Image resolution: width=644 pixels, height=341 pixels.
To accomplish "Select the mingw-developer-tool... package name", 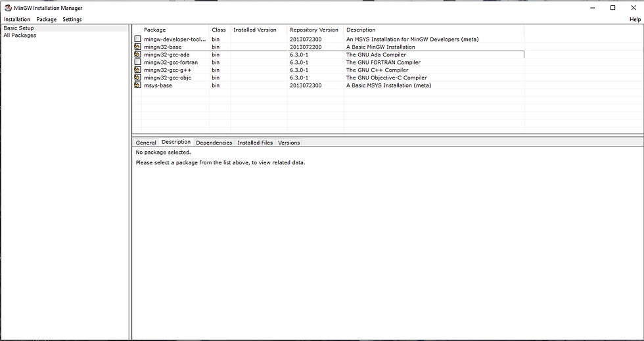I will click(175, 39).
